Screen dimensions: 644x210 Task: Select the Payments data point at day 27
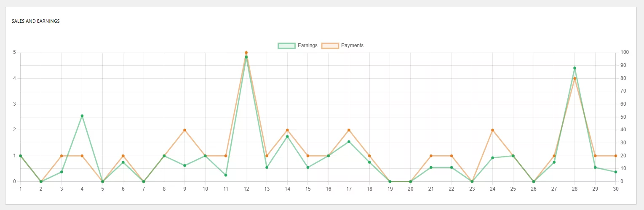point(554,156)
